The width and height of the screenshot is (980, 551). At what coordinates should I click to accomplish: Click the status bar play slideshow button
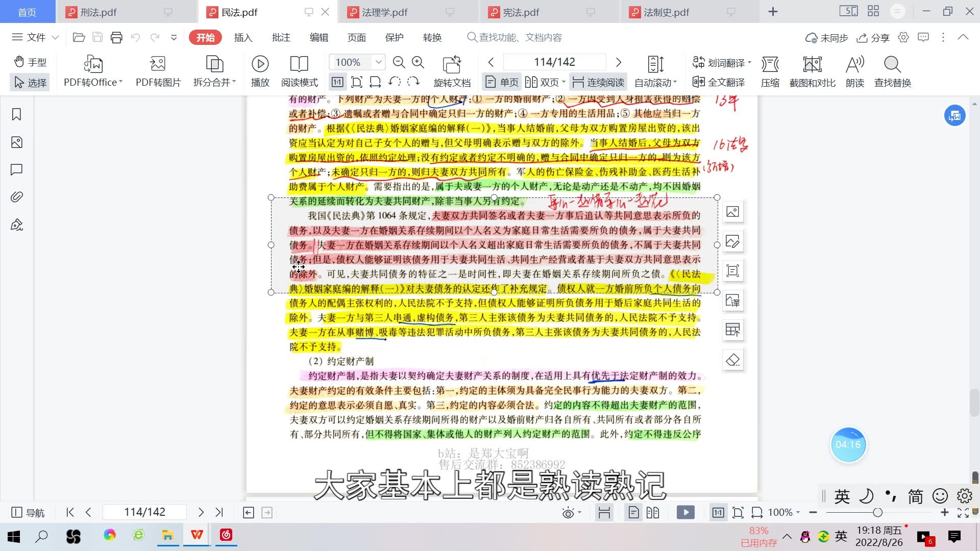point(685,512)
